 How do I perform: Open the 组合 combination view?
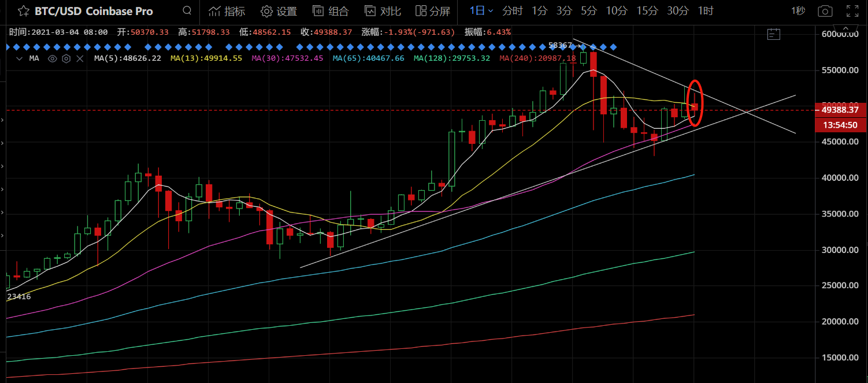click(331, 11)
